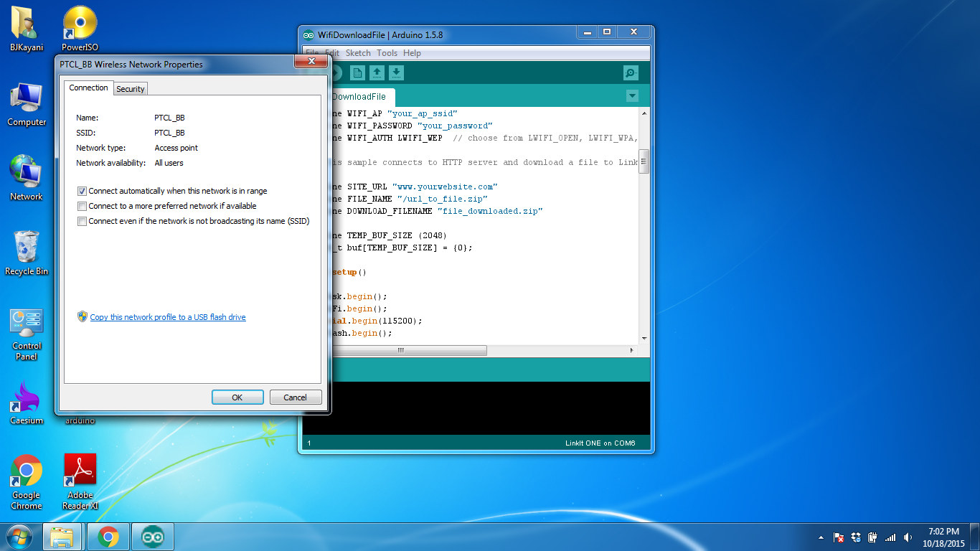This screenshot has height=551, width=980.
Task: Enable Connect even if network not broadcasting
Action: coord(82,222)
